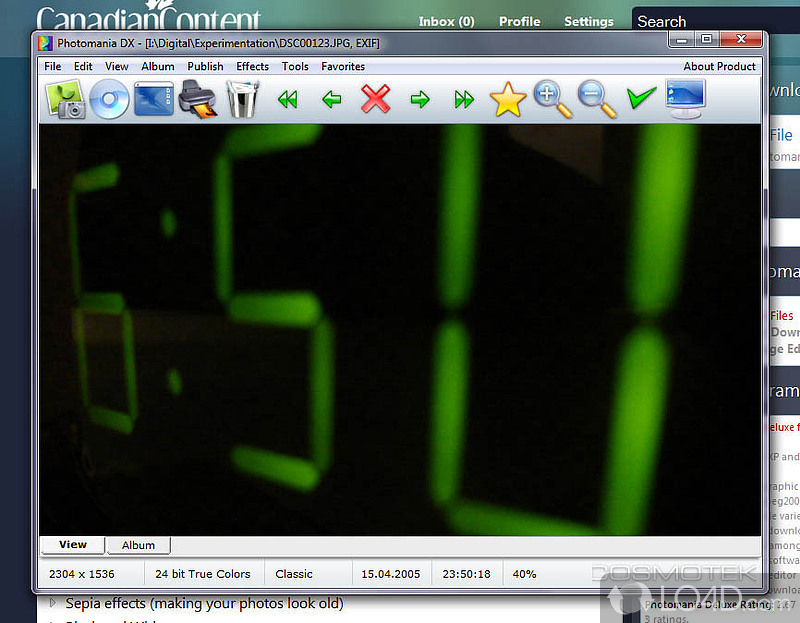The image size is (800, 623).
Task: Click the monitor fullscreen icon
Action: (685, 99)
